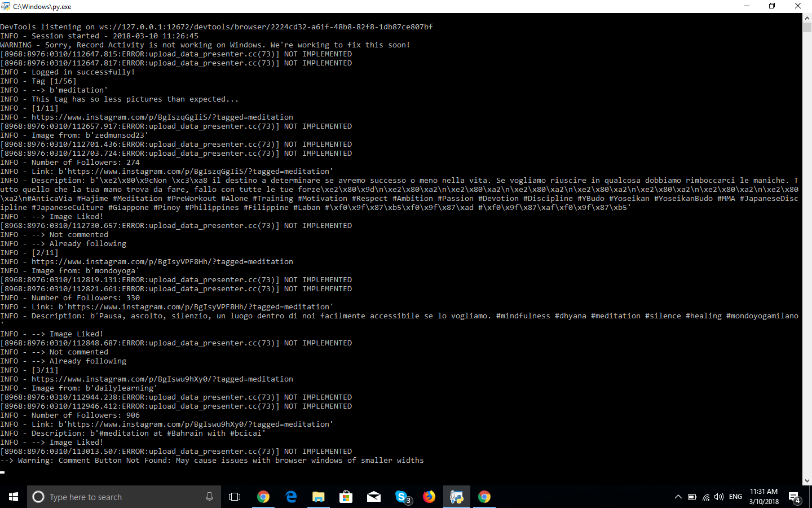Launch Firefox from taskbar
The image size is (812, 508).
click(429, 497)
